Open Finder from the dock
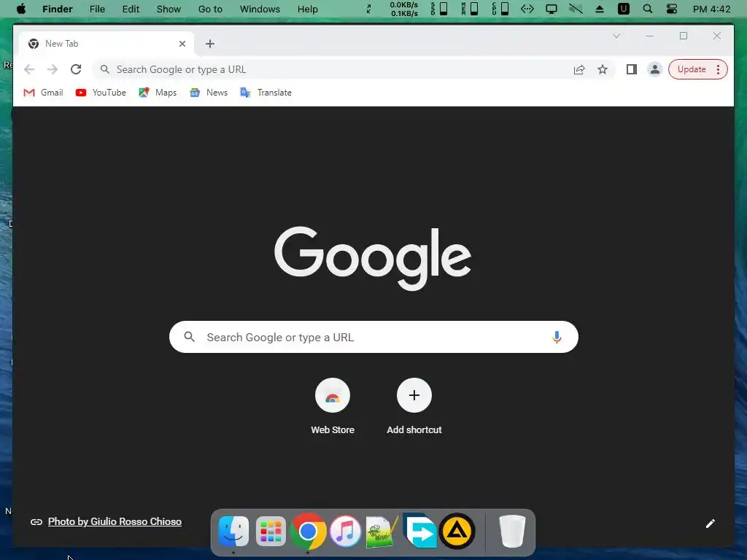 point(233,532)
